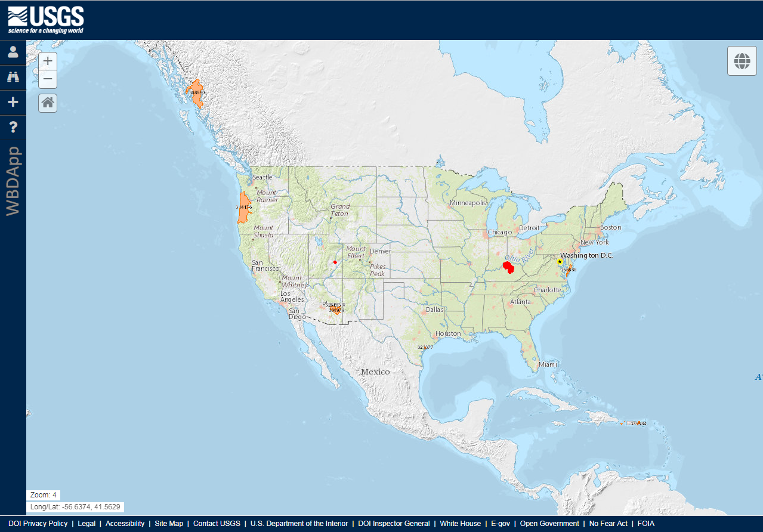Select the red watershed polygon near Ohio

click(x=509, y=267)
